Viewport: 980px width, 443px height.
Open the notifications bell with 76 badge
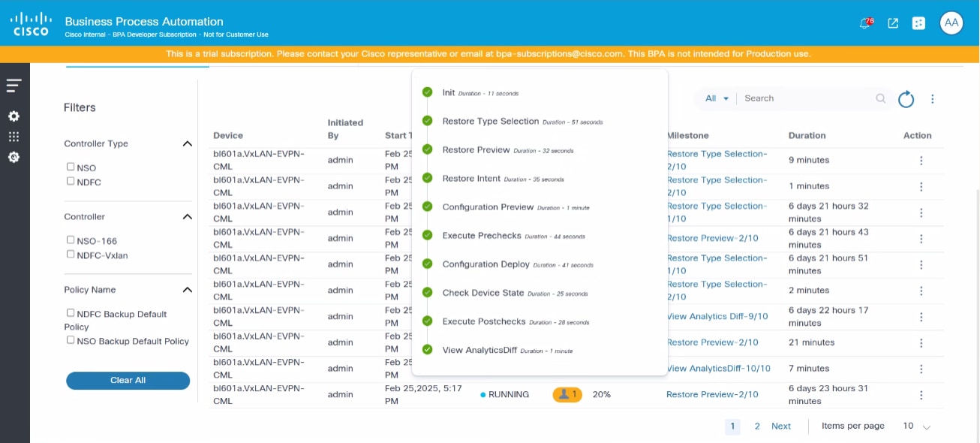tap(867, 23)
